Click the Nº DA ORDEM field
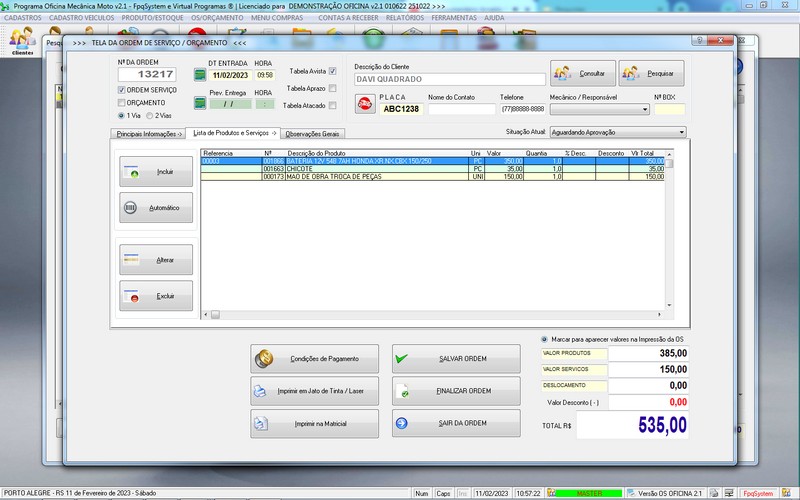 (x=147, y=74)
